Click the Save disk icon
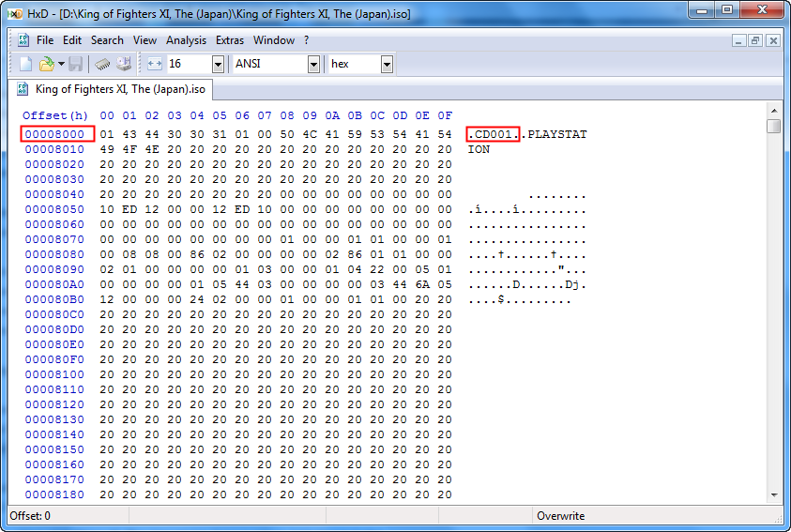 click(76, 64)
